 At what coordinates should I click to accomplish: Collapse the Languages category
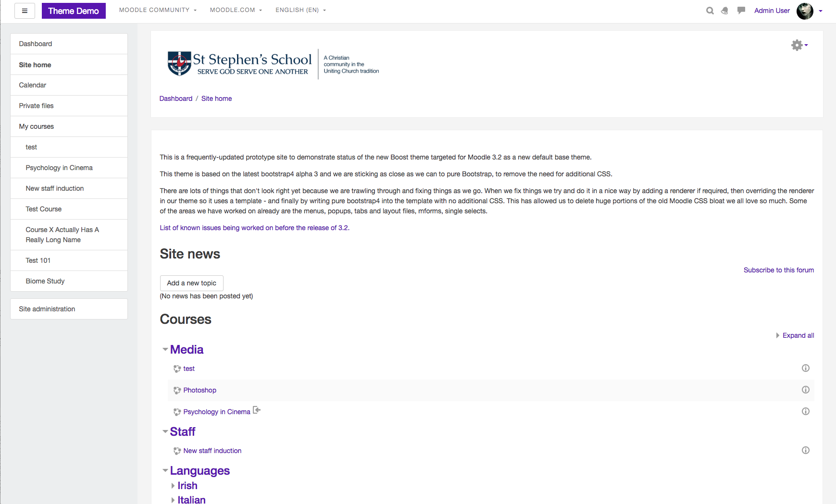click(165, 470)
